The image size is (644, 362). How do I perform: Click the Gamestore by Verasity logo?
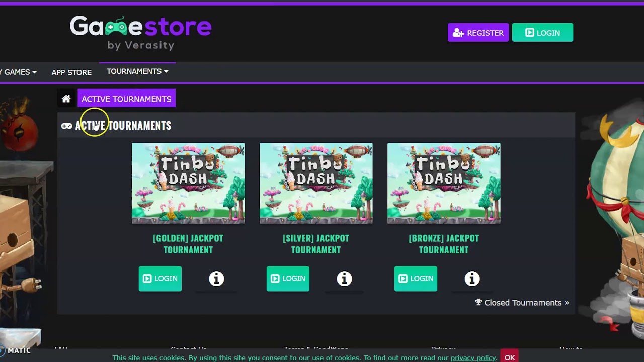click(140, 33)
